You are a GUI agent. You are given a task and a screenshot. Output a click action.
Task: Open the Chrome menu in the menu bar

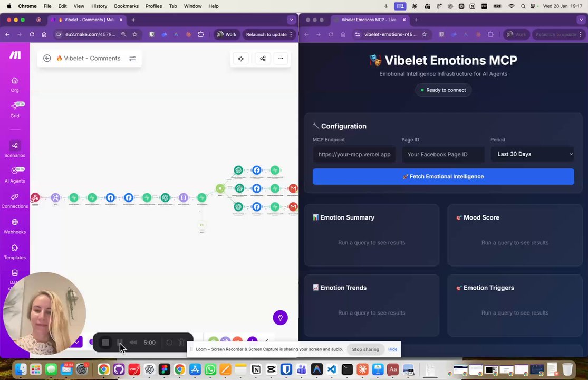[x=27, y=6]
